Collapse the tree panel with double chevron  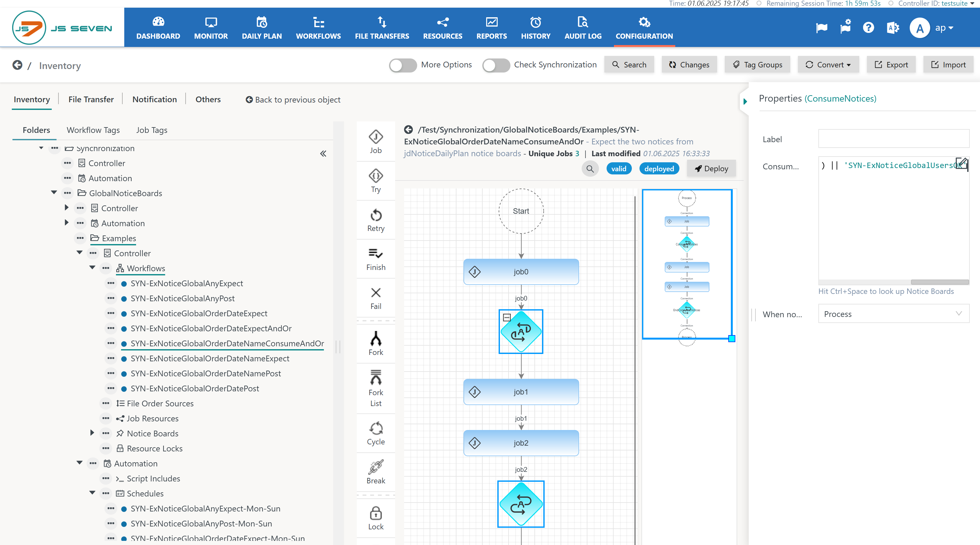[323, 154]
